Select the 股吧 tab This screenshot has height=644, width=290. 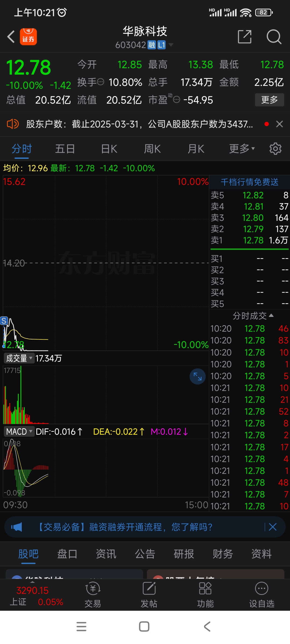(x=28, y=554)
